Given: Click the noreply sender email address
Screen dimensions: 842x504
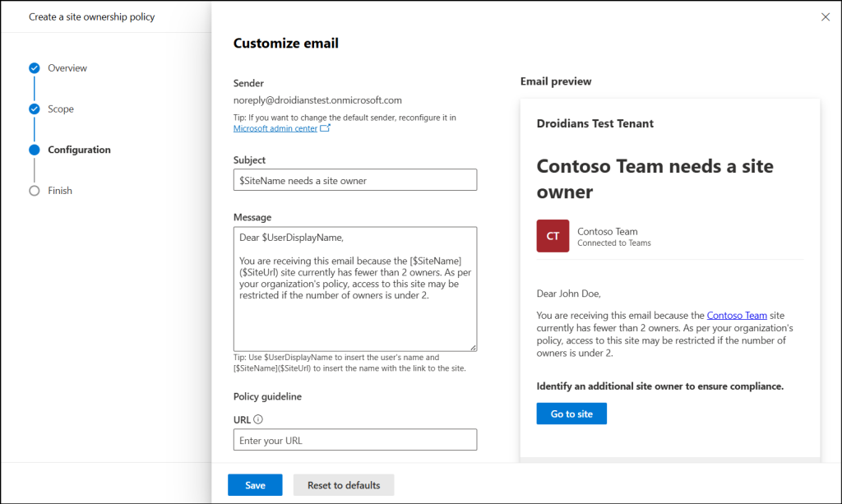Looking at the screenshot, I should 317,100.
